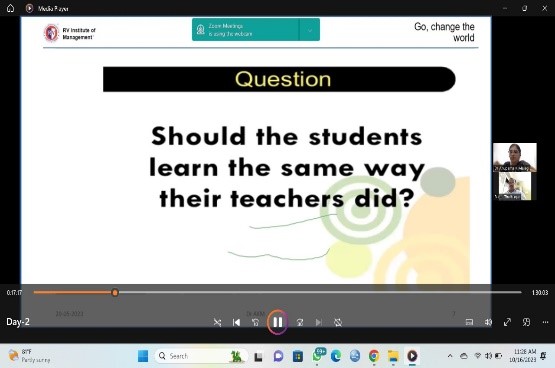555x368 pixels.
Task: Skip back ten seconds
Action: point(256,322)
